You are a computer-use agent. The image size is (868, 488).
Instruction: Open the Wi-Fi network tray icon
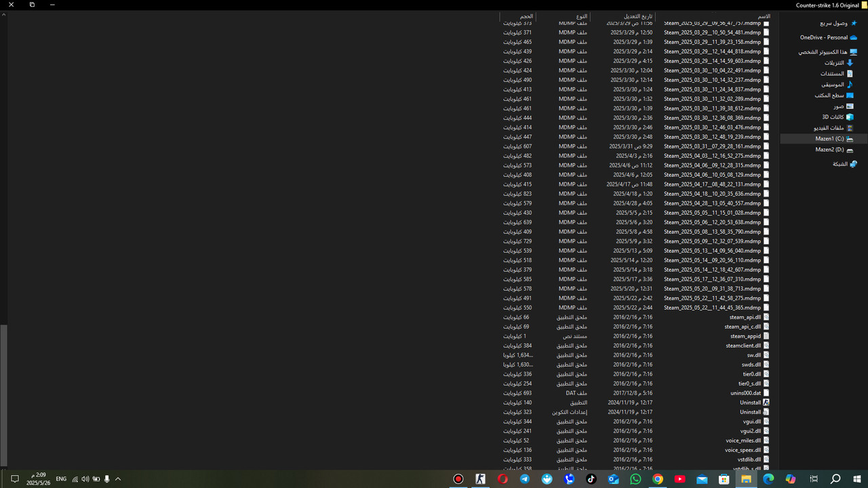point(75,479)
